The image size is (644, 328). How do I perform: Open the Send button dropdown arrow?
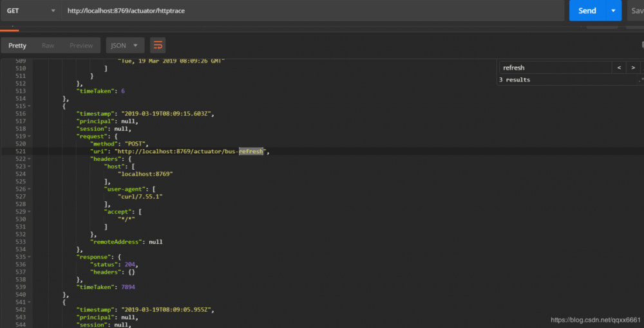pos(614,10)
